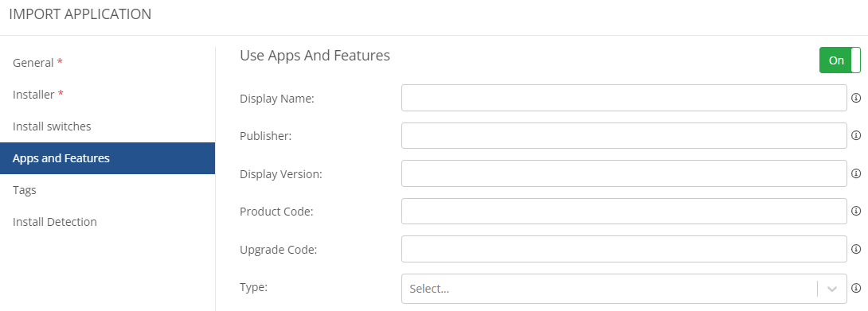Screen dimensions: 868x311
Task: Focus the Display Name input field
Action: pyautogui.click(x=624, y=98)
